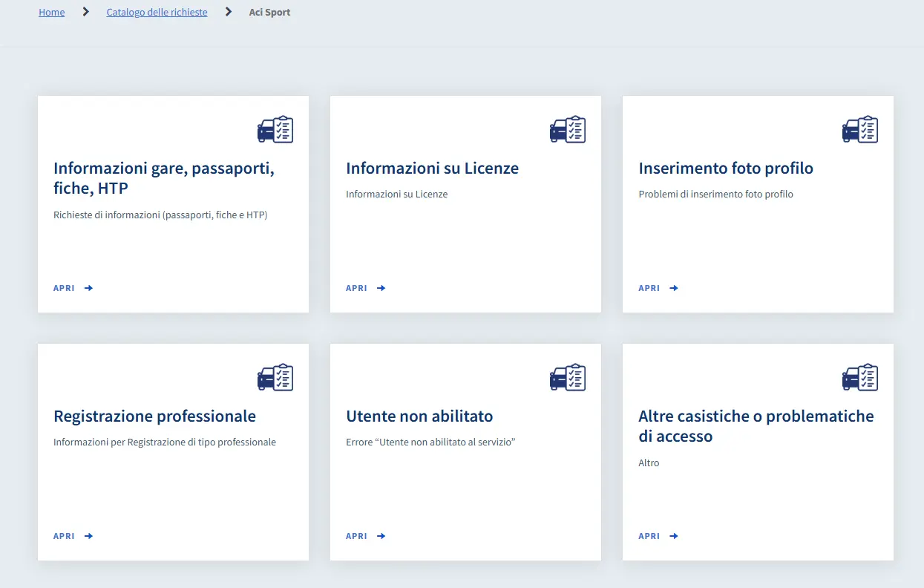Screen dimensions: 924x588
Task: Click the car checklist icon on Altre casistiche card
Action: pyautogui.click(x=860, y=377)
